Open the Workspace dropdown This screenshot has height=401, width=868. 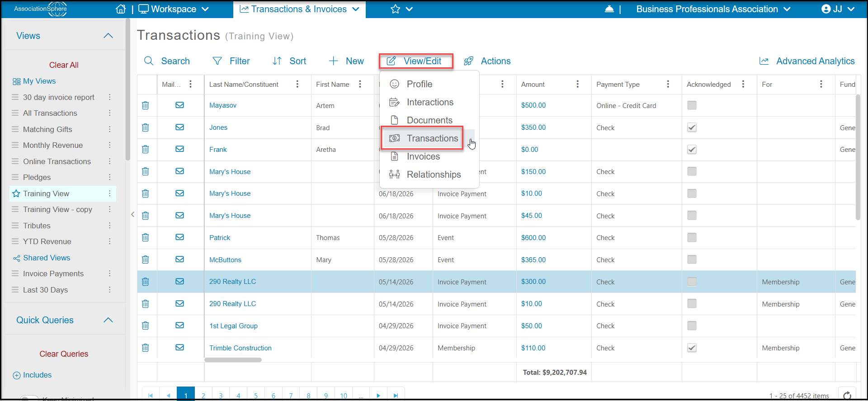(x=174, y=9)
